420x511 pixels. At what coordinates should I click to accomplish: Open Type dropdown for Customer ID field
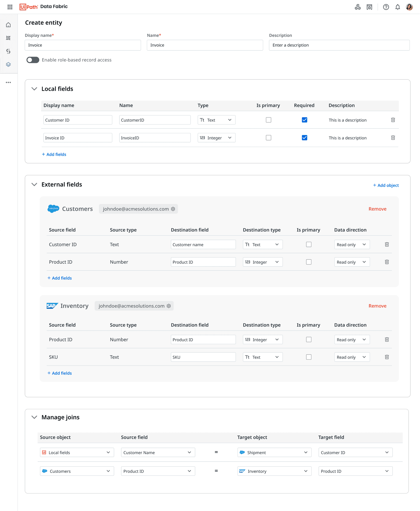pyautogui.click(x=216, y=120)
